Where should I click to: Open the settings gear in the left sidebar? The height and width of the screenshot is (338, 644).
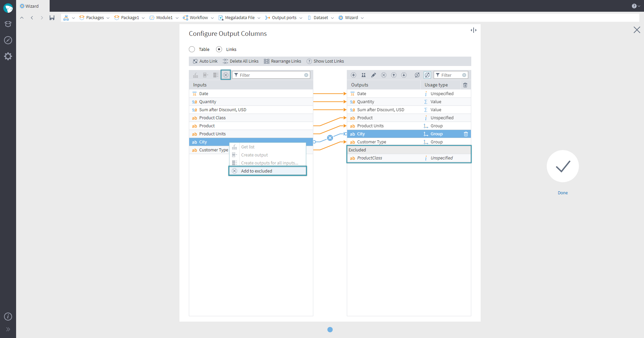click(8, 56)
